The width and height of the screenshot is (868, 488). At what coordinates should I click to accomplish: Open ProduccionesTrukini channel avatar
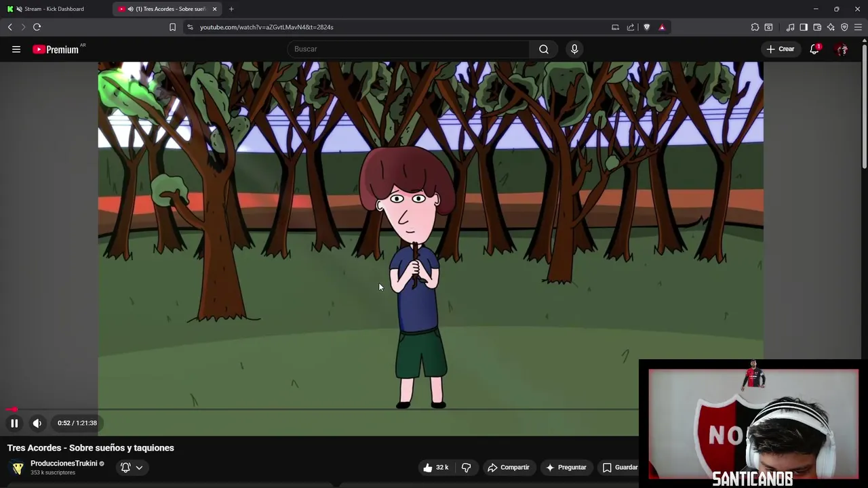18,468
